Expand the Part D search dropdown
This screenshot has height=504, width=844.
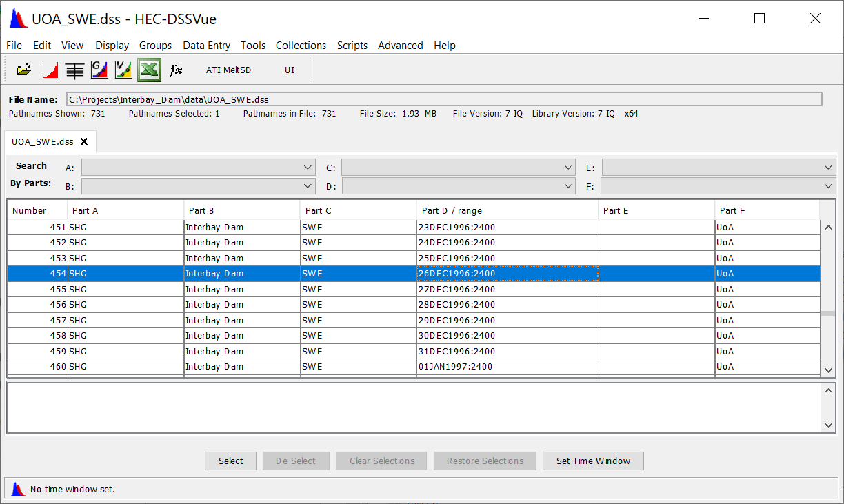(x=568, y=186)
